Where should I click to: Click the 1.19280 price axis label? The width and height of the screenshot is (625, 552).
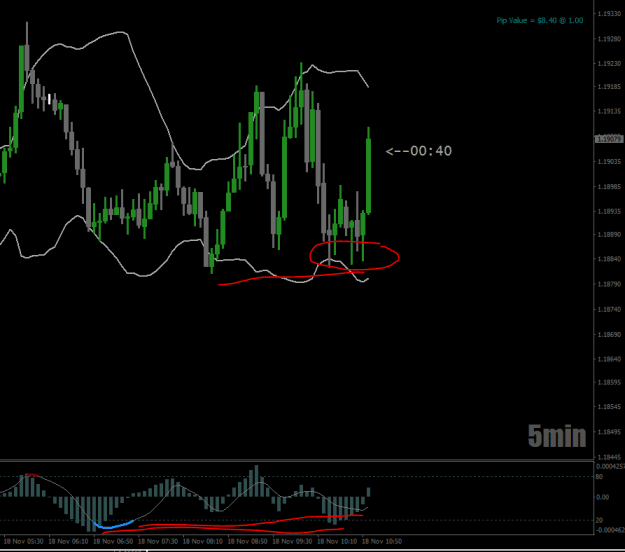pyautogui.click(x=609, y=39)
